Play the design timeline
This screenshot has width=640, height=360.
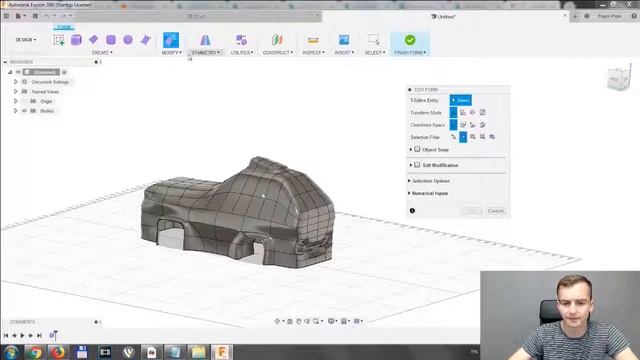22,336
